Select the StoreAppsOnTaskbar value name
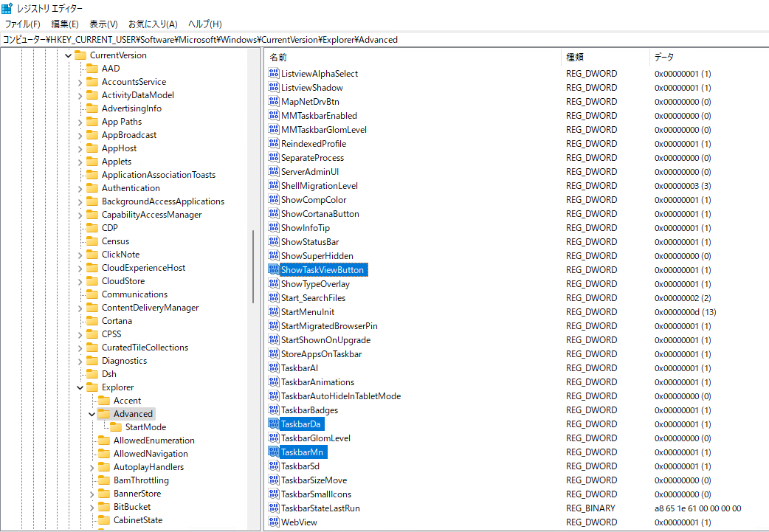769x532 pixels. coord(321,354)
